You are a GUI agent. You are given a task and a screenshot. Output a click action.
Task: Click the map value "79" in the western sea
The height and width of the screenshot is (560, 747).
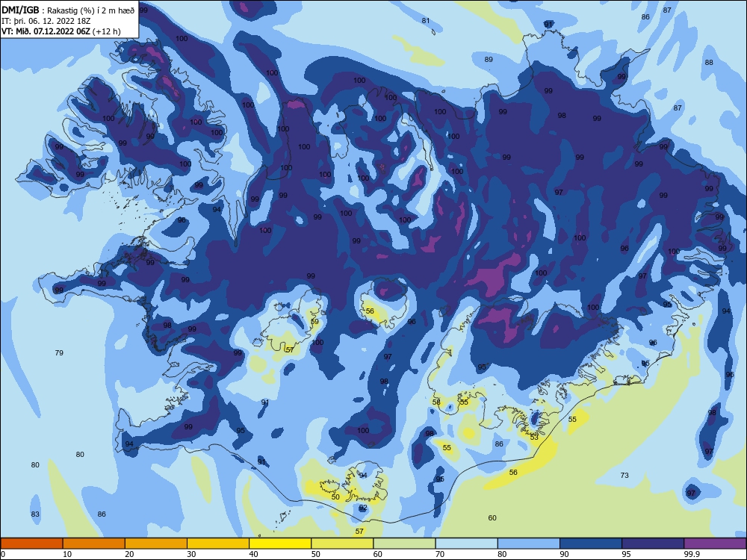pos(59,353)
